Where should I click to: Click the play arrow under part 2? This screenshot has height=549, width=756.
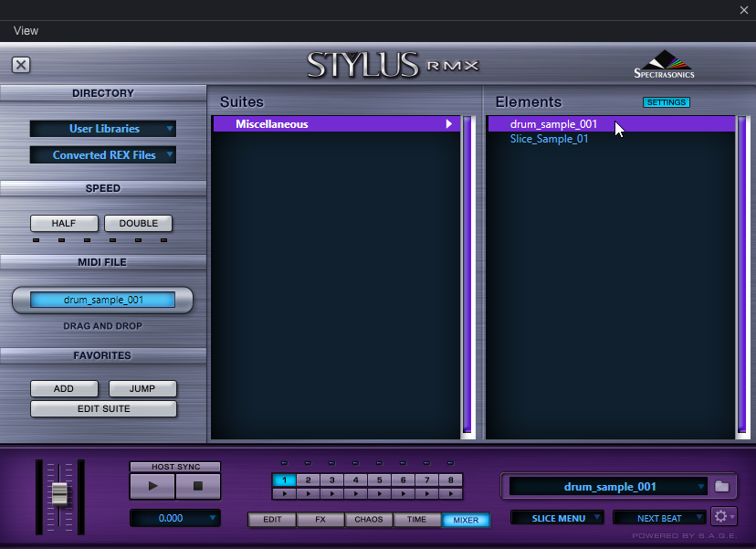(308, 493)
